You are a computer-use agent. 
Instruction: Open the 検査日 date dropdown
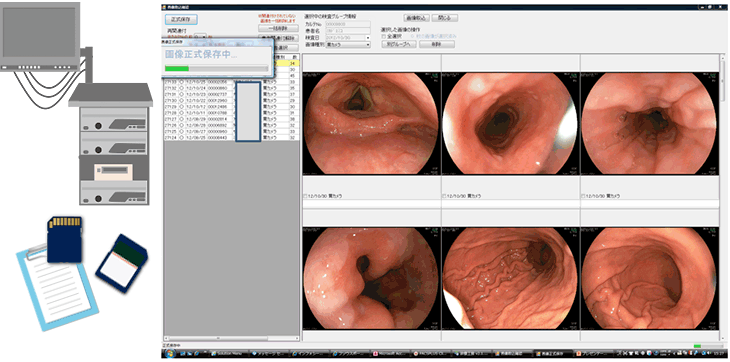(x=368, y=38)
